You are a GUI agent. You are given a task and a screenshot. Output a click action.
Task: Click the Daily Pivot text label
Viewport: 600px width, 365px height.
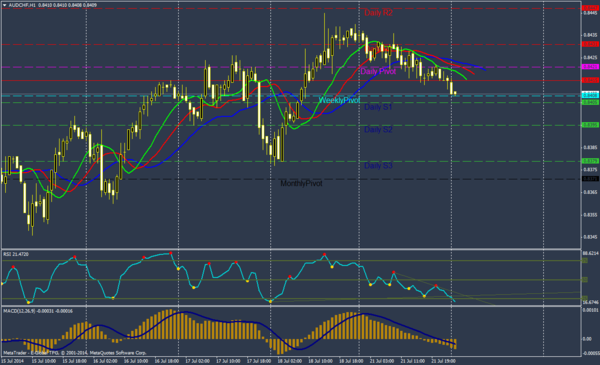pos(378,72)
